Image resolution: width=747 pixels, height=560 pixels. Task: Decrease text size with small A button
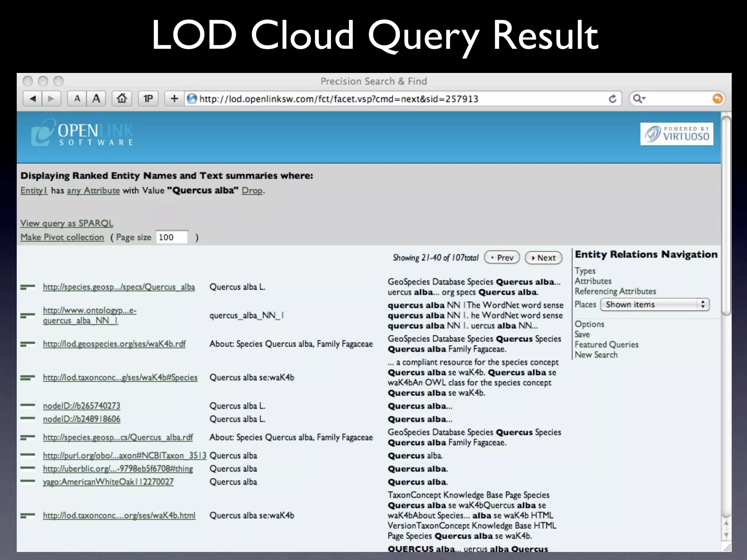[77, 98]
